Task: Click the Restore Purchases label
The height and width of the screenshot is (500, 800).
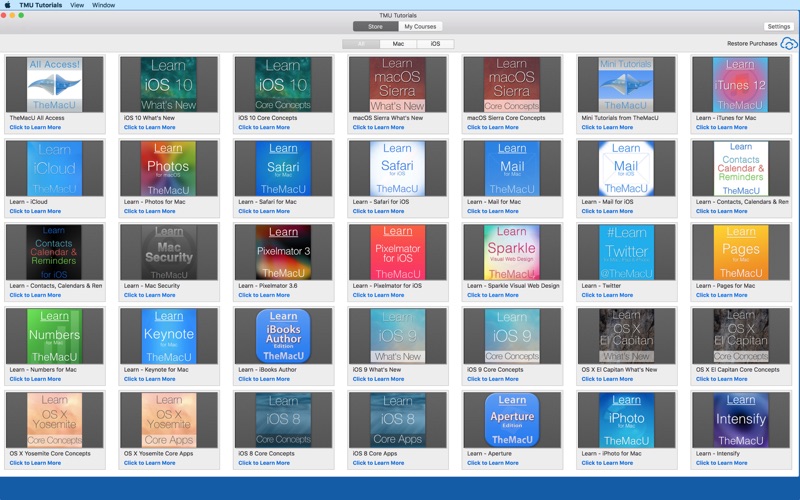Action: (x=752, y=44)
